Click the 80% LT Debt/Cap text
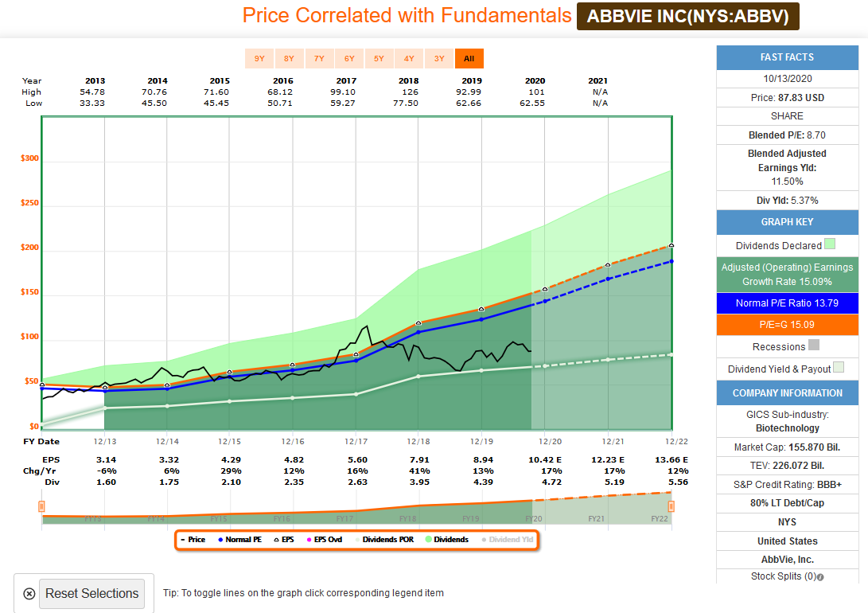868x613 pixels. point(787,503)
